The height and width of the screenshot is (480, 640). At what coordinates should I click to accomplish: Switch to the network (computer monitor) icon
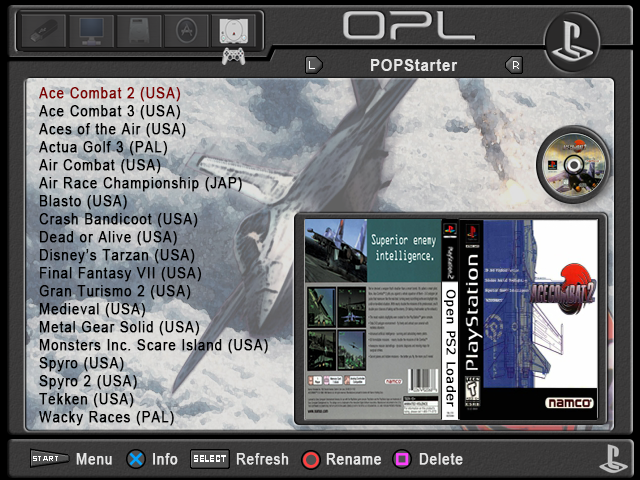[x=92, y=31]
